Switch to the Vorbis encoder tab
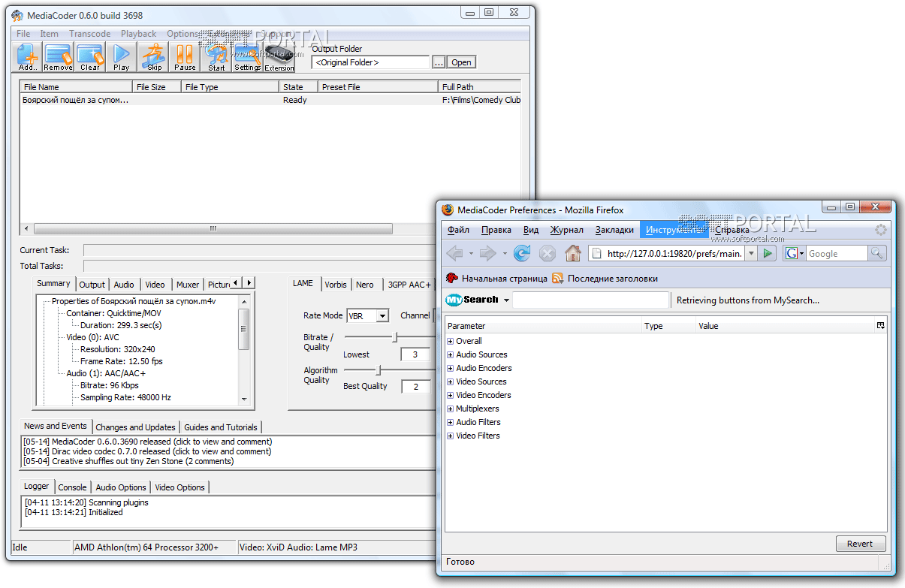This screenshot has height=588, width=905. click(x=336, y=285)
